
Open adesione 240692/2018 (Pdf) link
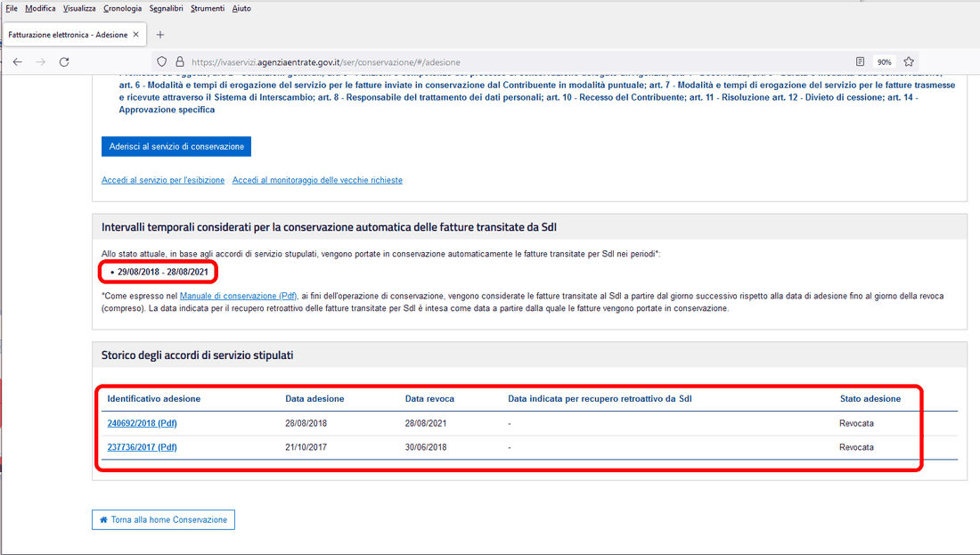(x=142, y=423)
